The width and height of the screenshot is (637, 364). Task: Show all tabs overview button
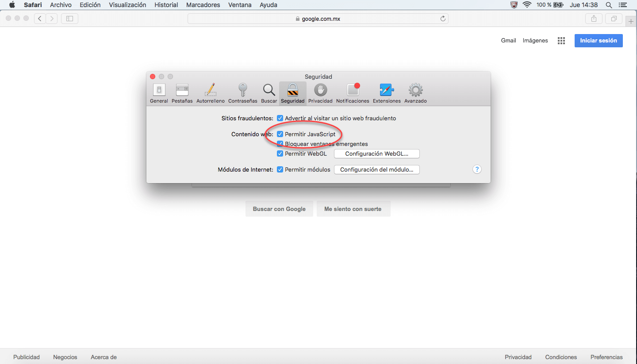click(x=614, y=19)
